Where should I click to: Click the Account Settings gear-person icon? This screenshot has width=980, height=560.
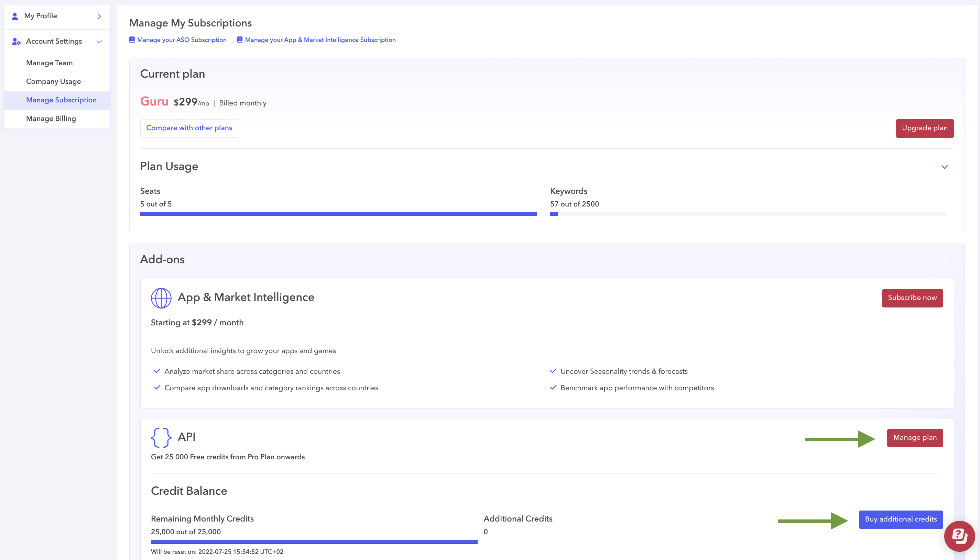tap(16, 42)
